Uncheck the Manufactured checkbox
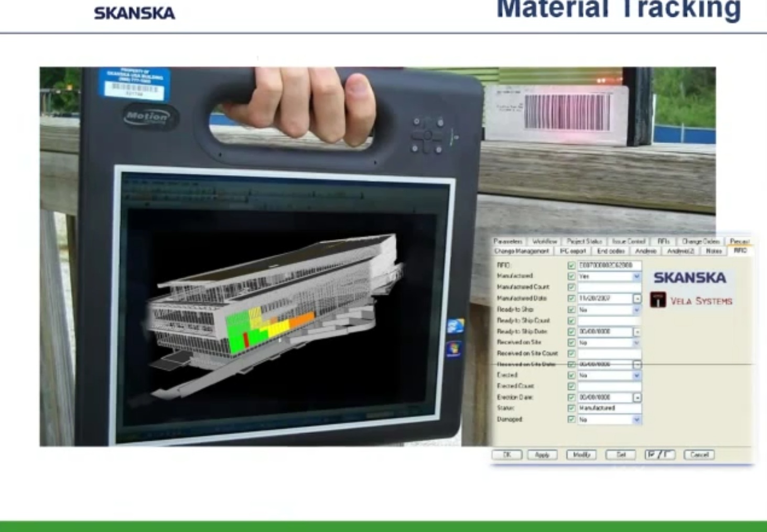Viewport: 767px width, 532px height. point(571,276)
